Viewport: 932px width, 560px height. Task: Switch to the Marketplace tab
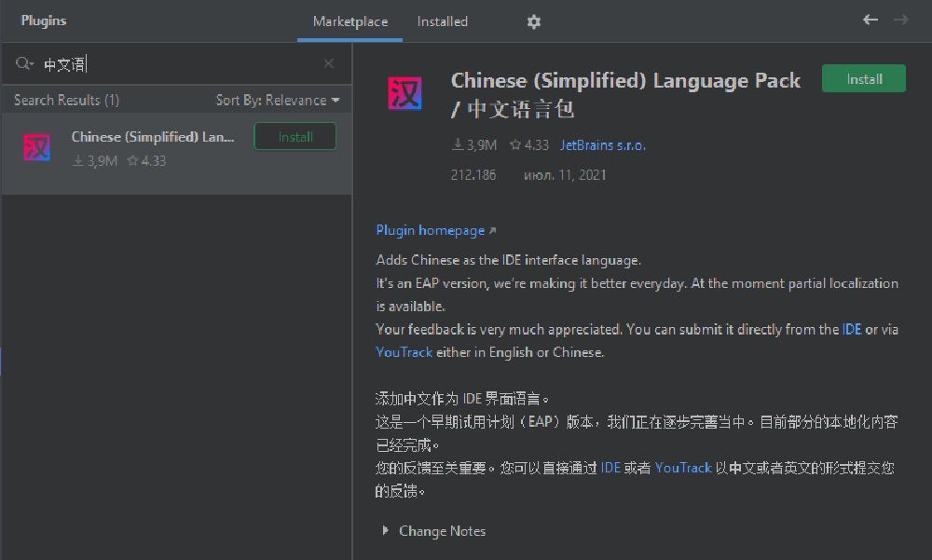[350, 22]
